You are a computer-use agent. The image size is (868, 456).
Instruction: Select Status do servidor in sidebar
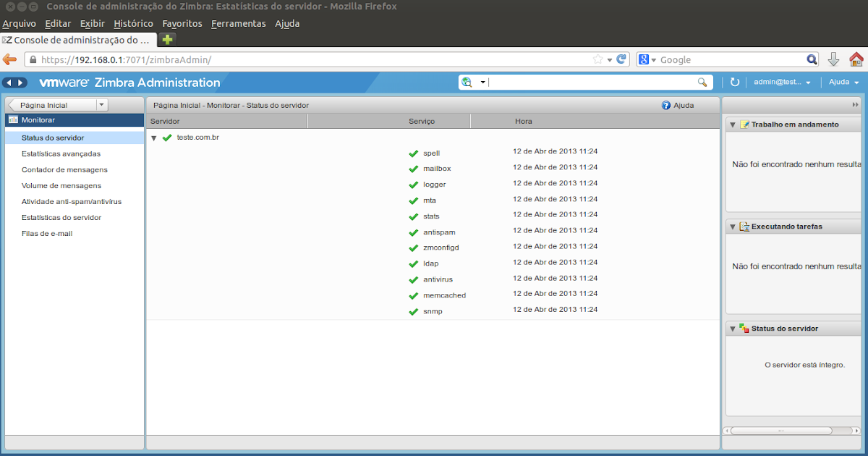tap(75, 138)
